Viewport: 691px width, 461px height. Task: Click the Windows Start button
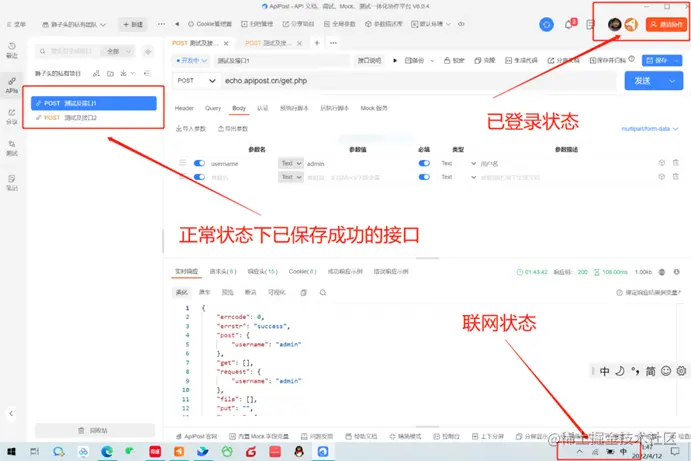(x=11, y=451)
